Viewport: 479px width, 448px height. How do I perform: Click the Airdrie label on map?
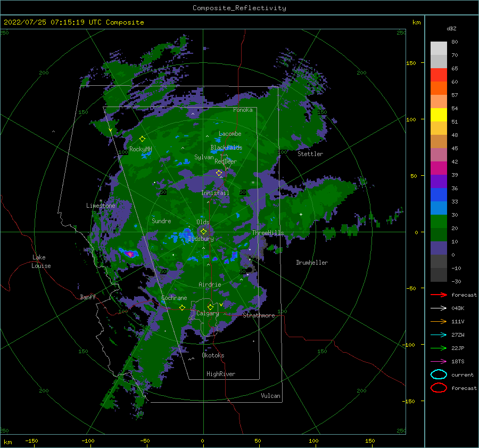click(210, 284)
